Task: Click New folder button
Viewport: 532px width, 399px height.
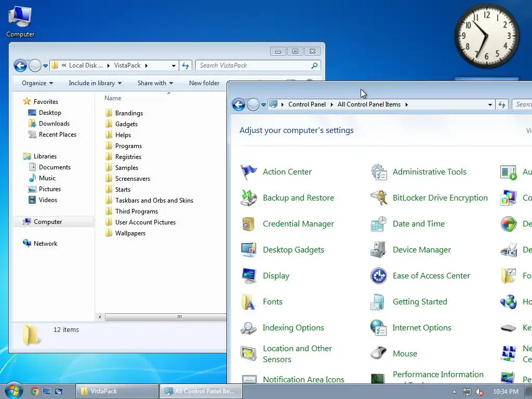Action: (204, 83)
